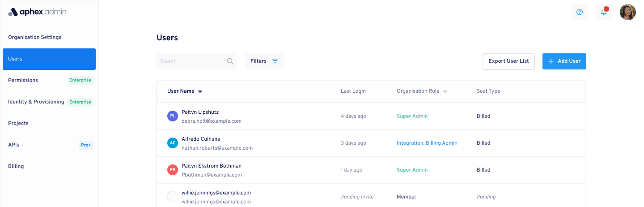Sort by User Name column arrow
The height and width of the screenshot is (207, 644).
200,91
